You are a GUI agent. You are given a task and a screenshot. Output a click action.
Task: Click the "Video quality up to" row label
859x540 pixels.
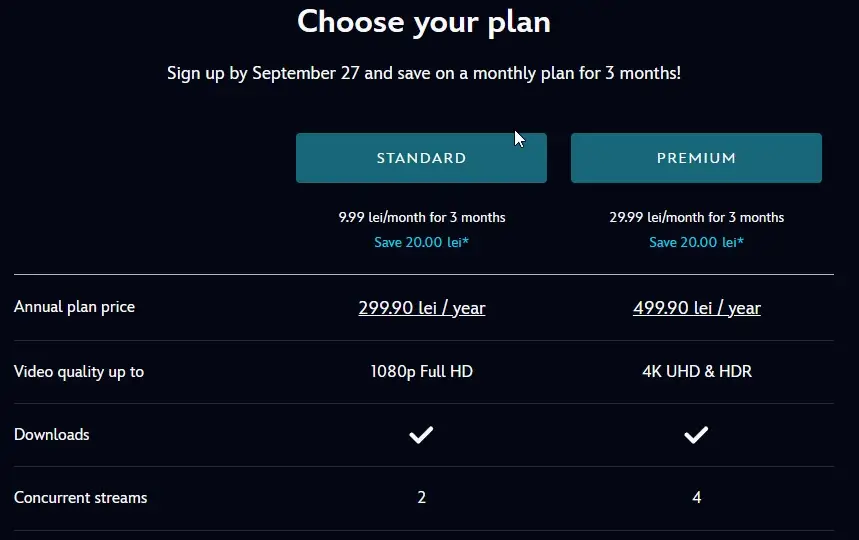[x=79, y=372]
